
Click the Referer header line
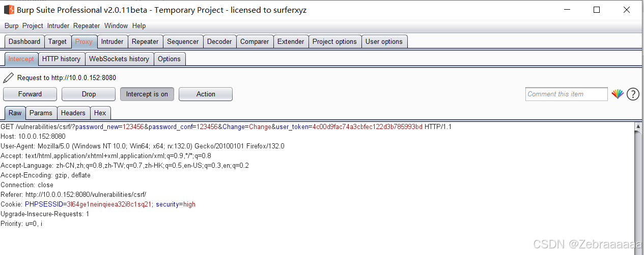[73, 195]
